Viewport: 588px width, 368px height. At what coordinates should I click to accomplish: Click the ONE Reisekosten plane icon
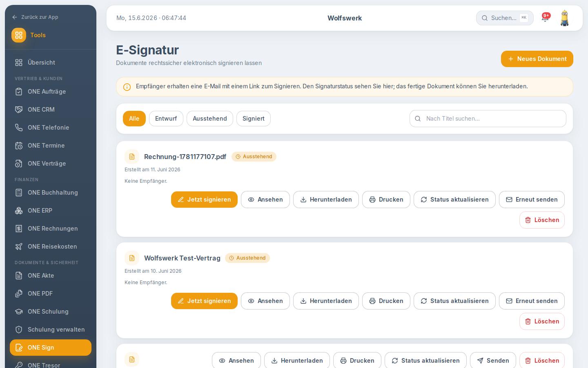pos(19,247)
